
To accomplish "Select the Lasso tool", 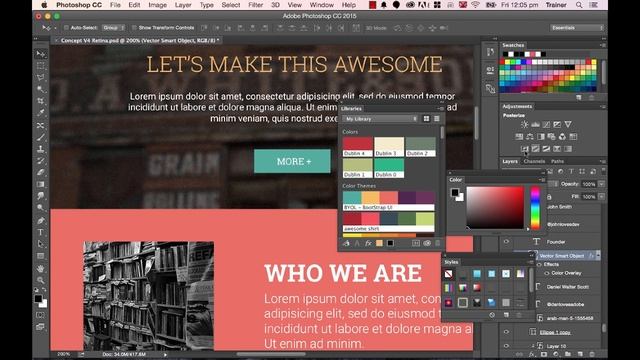I will (x=40, y=78).
